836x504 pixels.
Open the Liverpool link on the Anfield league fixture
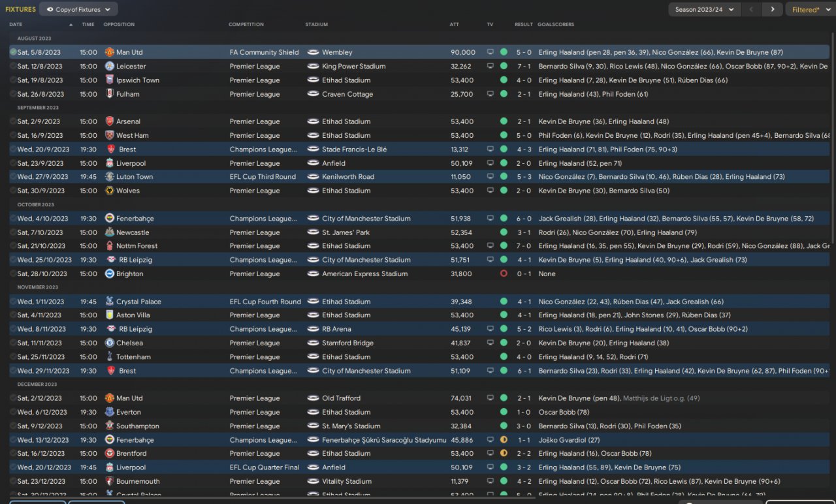131,163
